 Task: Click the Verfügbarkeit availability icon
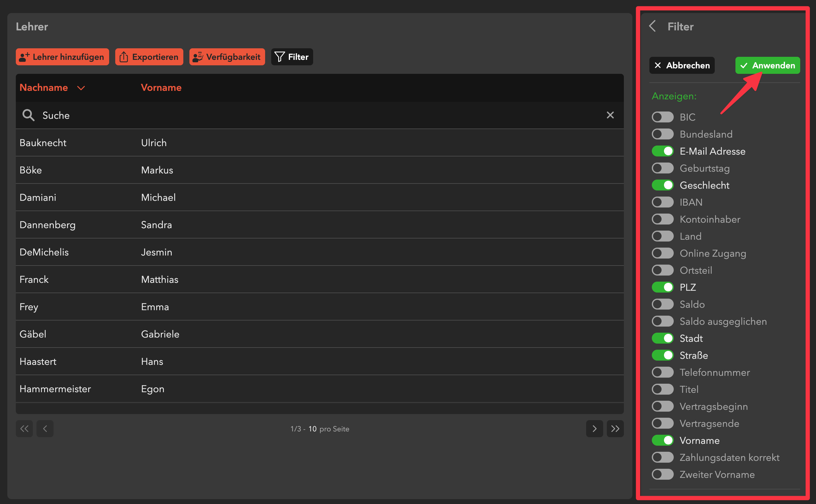(x=198, y=57)
